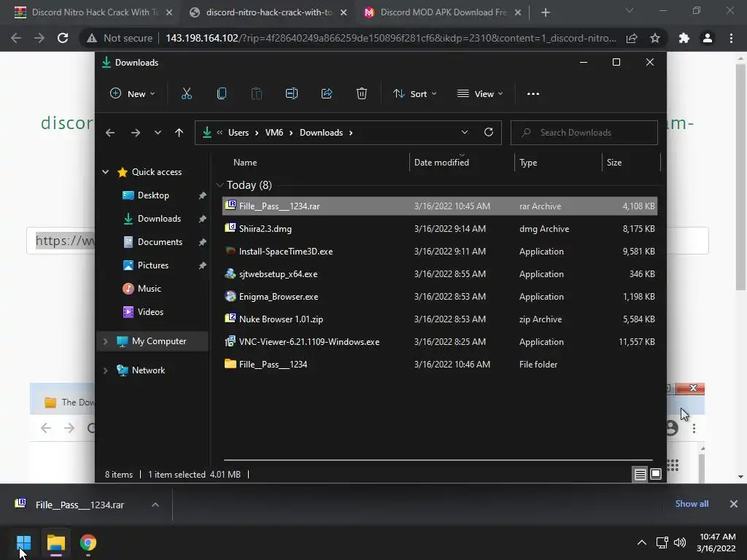Screen dimensions: 747x560
Task: Select Install-SpaceTime3D.exe file
Action: click(x=440, y=252)
